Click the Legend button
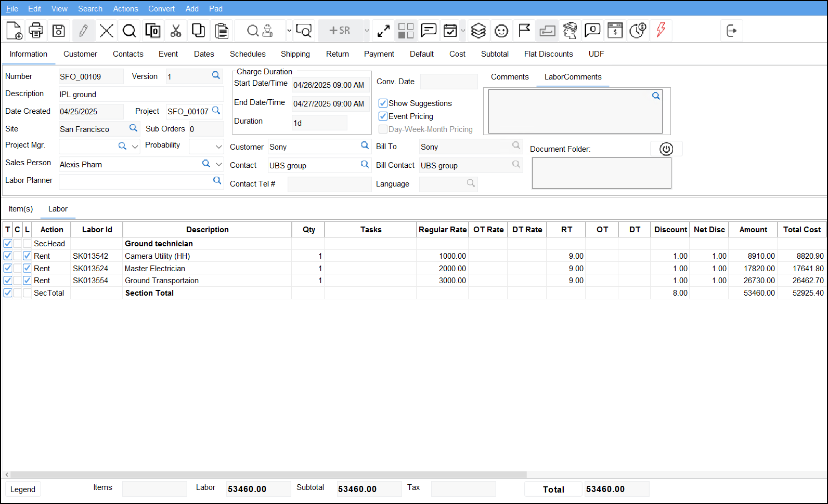828x504 pixels. pyautogui.click(x=23, y=489)
